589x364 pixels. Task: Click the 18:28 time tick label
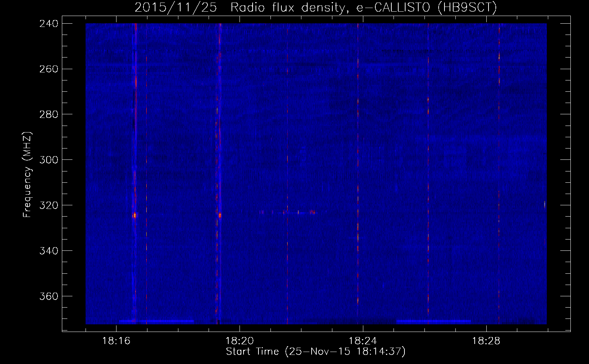pos(486,341)
